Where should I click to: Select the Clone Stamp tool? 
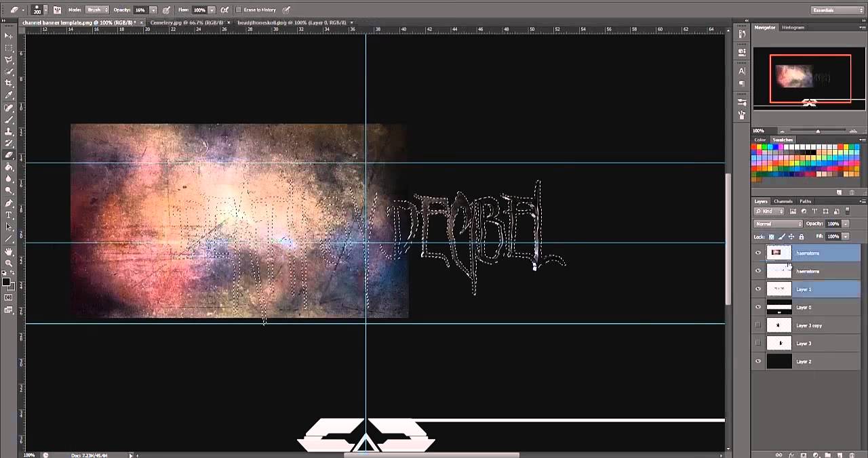click(9, 131)
